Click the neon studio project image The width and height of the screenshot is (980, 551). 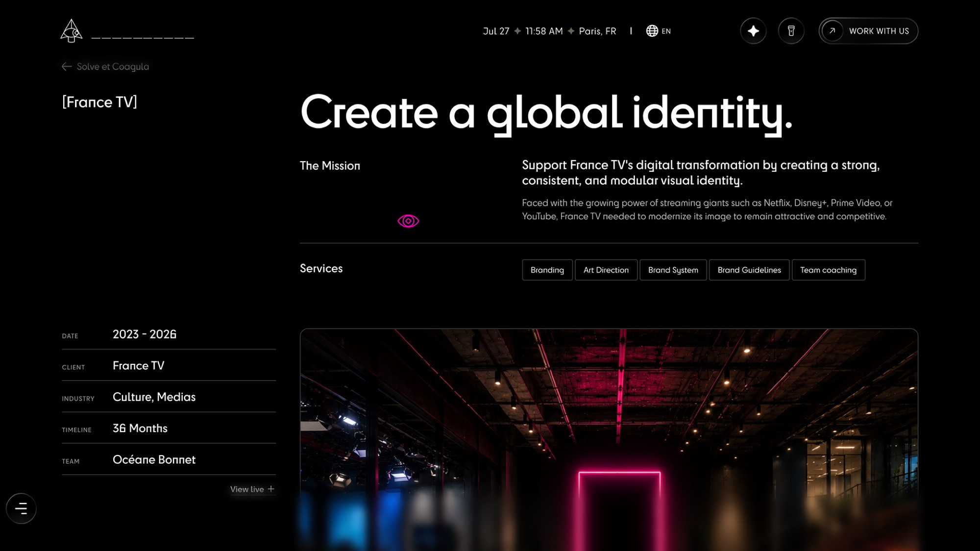tap(609, 439)
